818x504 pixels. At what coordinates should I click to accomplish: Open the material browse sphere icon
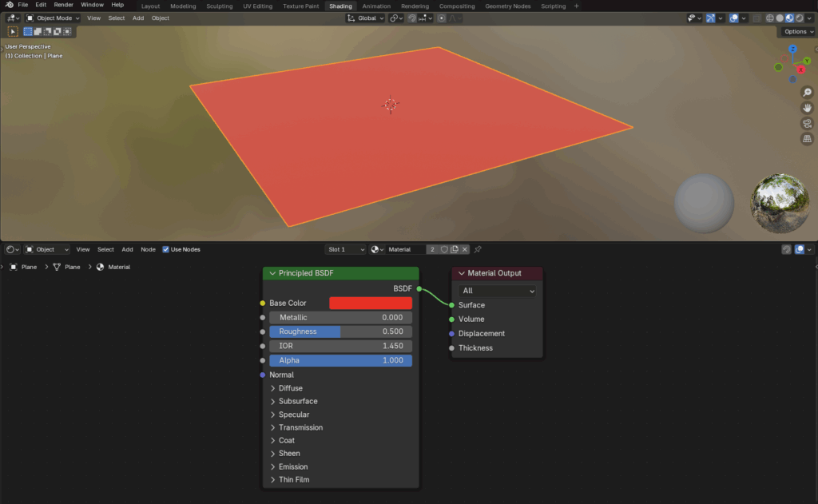coord(377,249)
